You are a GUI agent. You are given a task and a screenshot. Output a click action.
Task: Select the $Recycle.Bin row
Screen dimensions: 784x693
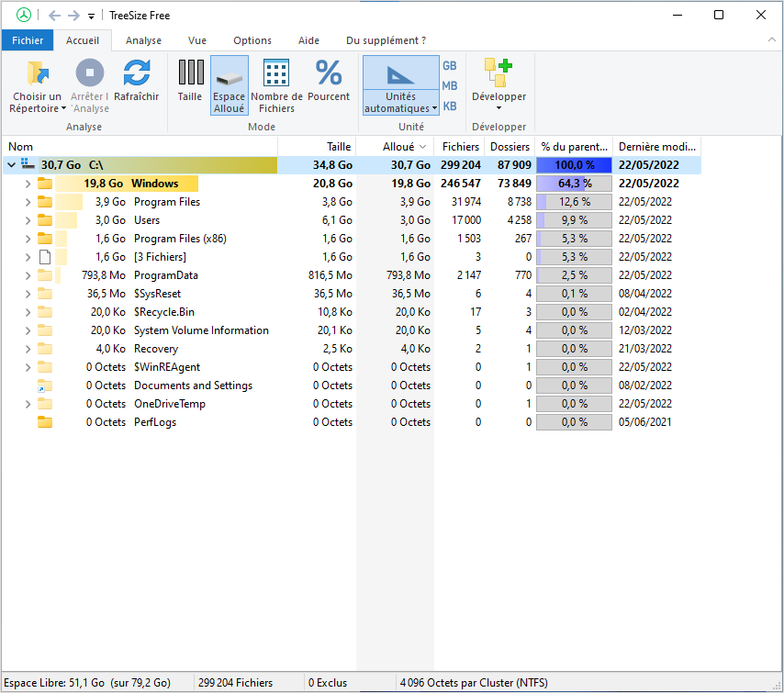352,312
